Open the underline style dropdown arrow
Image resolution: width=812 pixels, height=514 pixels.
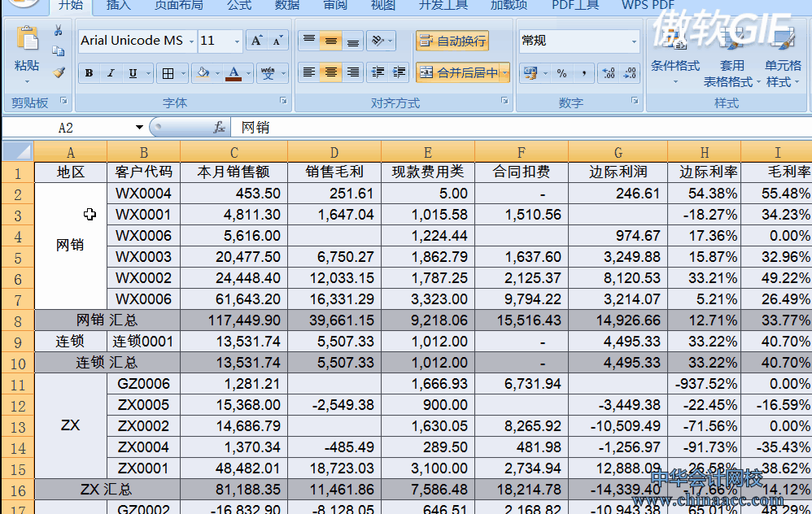[148, 73]
